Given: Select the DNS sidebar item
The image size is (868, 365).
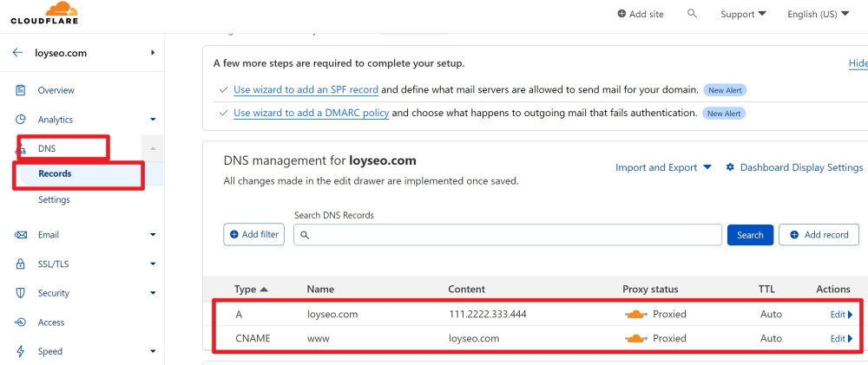Looking at the screenshot, I should point(47,148).
